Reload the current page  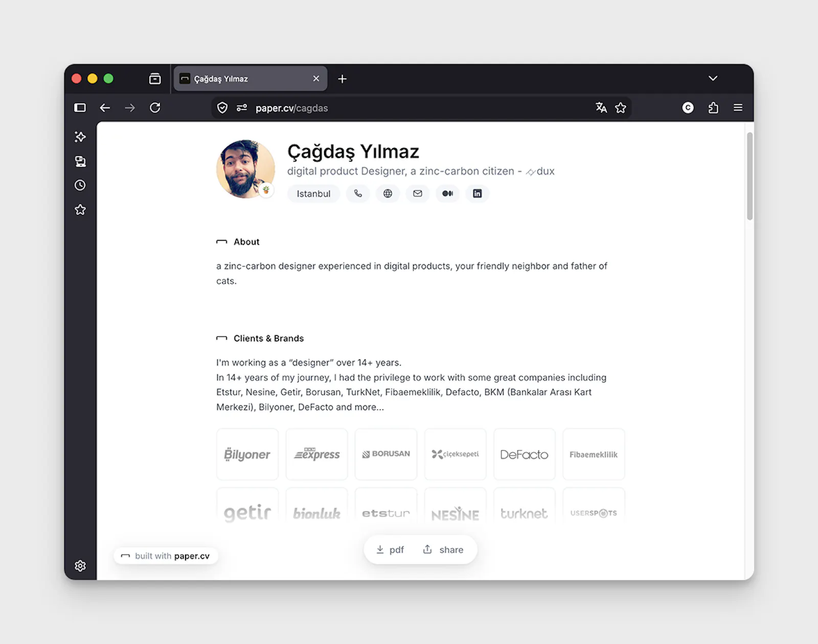tap(155, 107)
